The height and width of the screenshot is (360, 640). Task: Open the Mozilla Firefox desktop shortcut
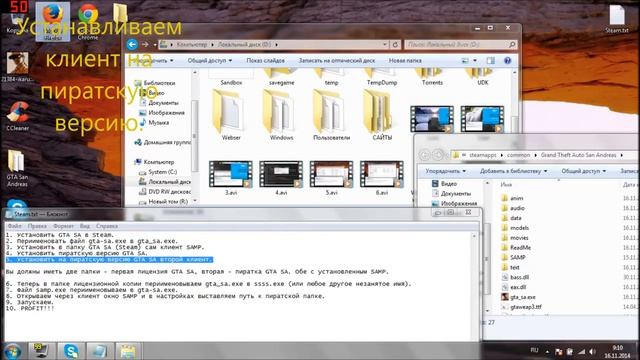pyautogui.click(x=53, y=21)
